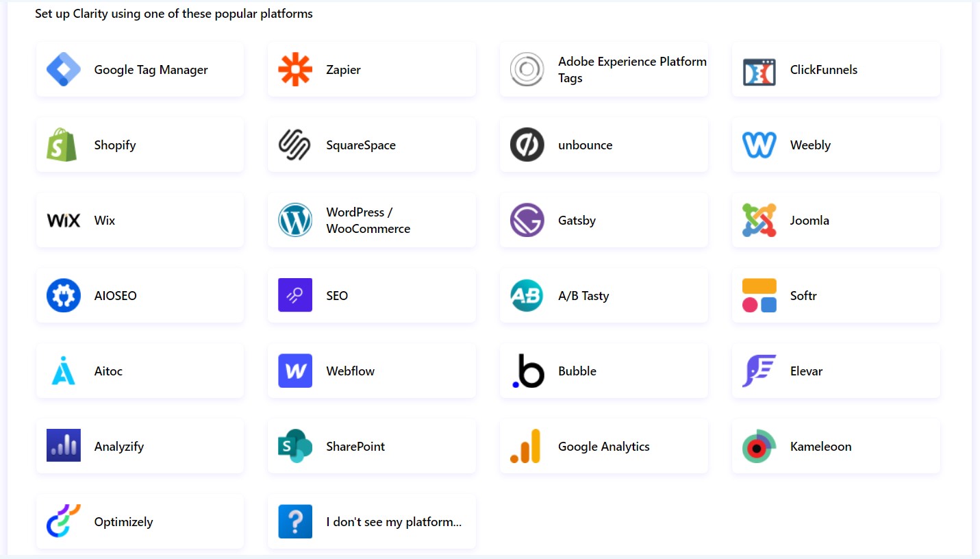Click the "Adobe Experience Platform Tags" text
The width and height of the screenshot is (980, 559).
point(632,70)
